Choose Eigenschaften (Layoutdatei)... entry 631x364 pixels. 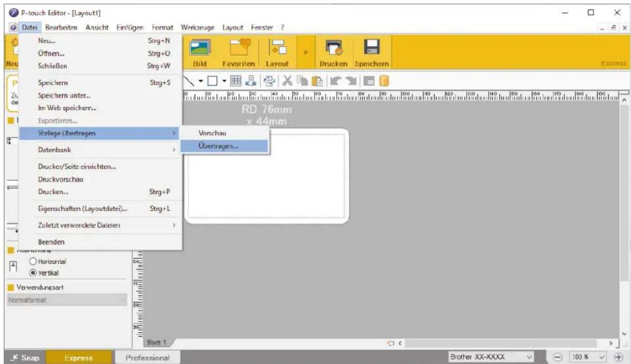[x=101, y=209]
